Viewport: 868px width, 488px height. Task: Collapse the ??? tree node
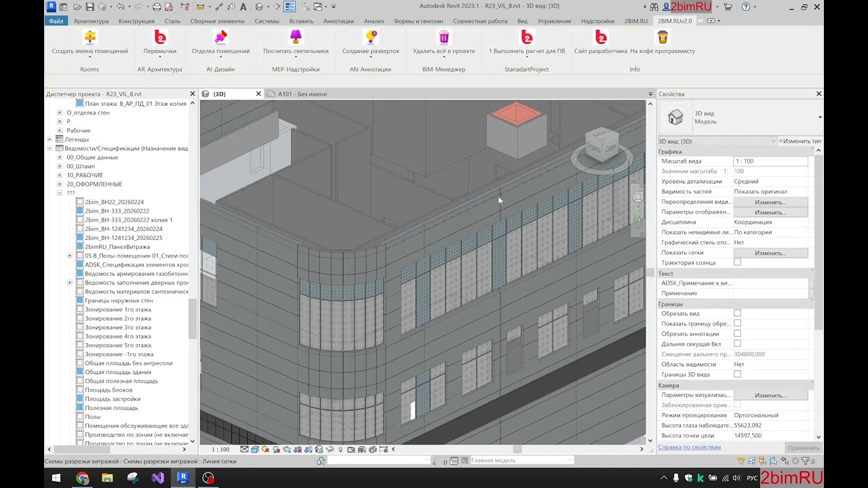[60, 193]
